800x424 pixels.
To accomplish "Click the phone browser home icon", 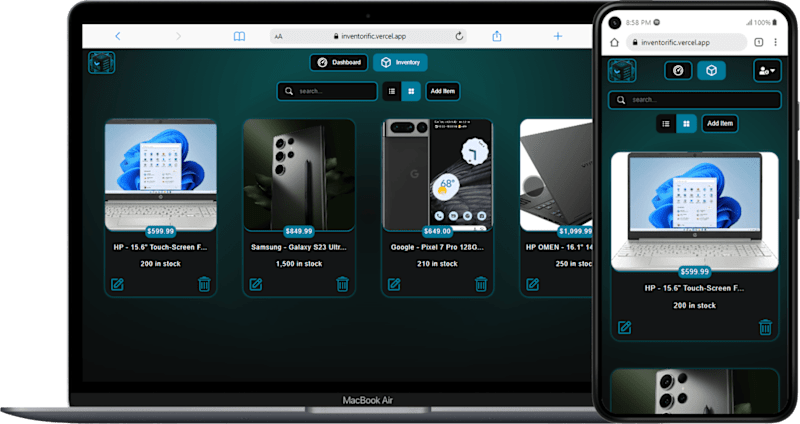I will (615, 42).
